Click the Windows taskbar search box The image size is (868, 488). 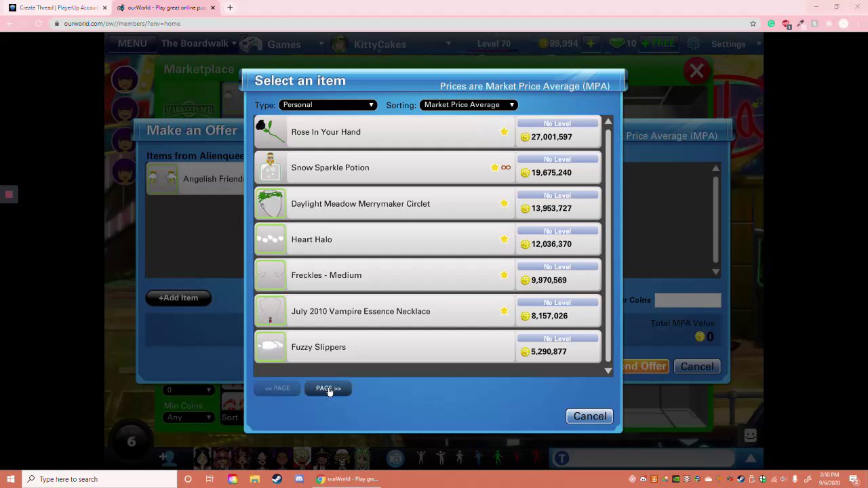99,479
